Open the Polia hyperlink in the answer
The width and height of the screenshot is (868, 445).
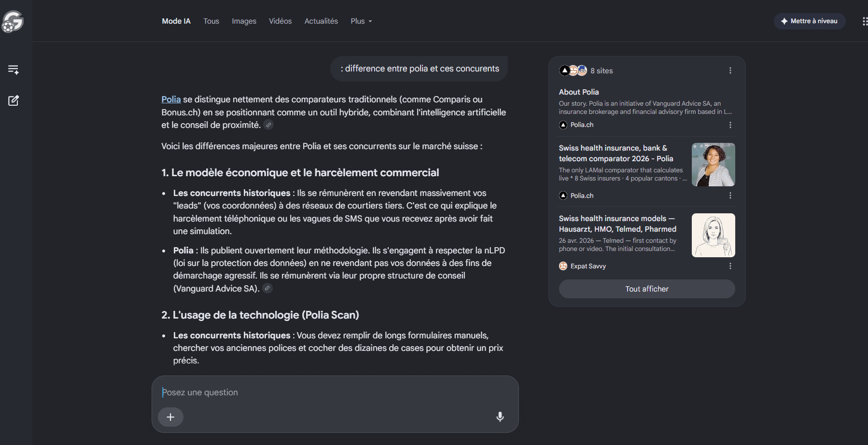171,99
